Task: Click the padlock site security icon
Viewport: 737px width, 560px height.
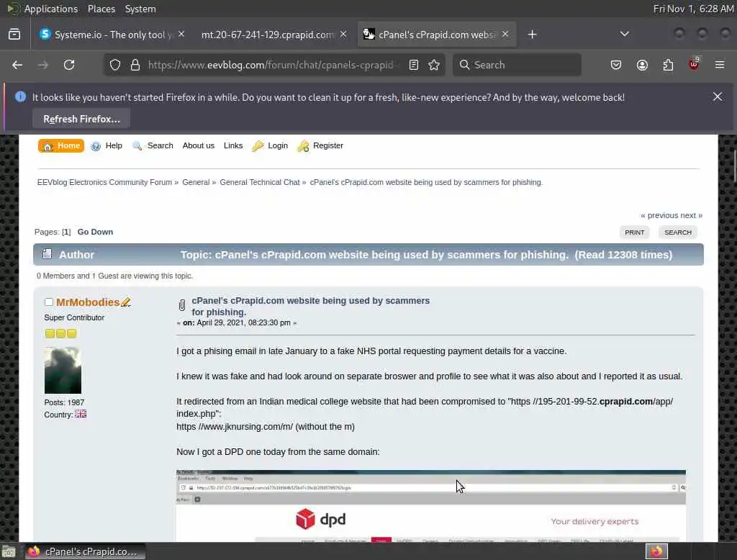Action: [135, 65]
